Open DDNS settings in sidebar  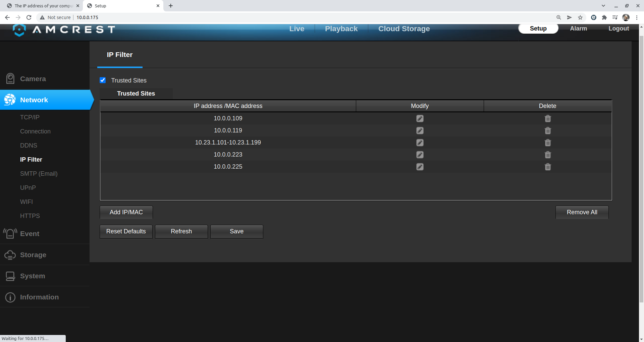(x=29, y=146)
